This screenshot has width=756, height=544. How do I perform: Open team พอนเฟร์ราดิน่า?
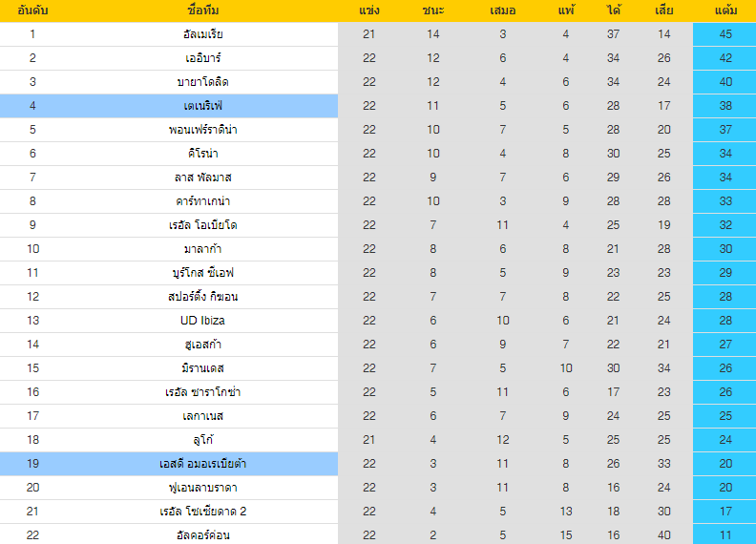click(x=203, y=129)
